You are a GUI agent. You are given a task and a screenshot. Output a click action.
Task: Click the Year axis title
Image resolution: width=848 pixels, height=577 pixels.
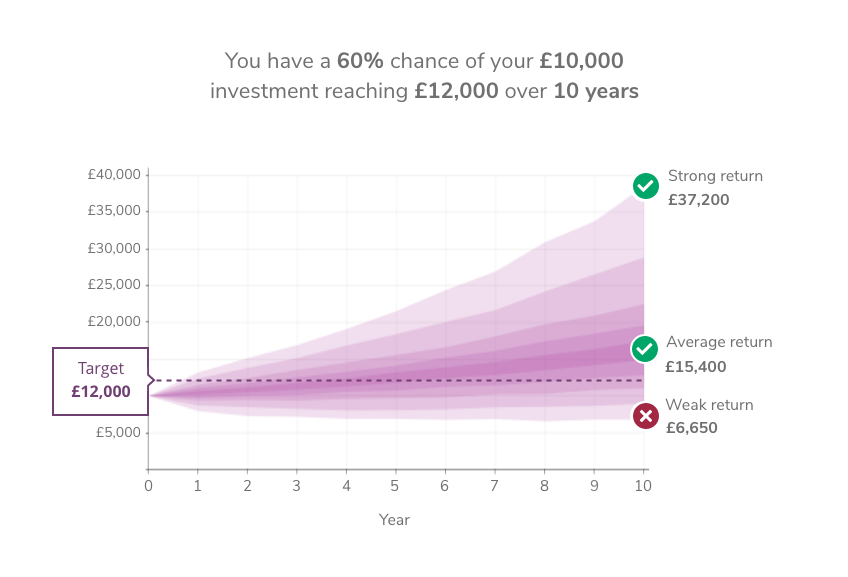click(394, 520)
